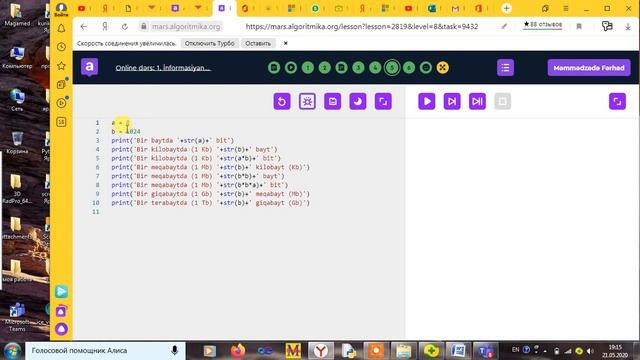
Task: Expand the output panel to fullscreen
Action: click(617, 101)
